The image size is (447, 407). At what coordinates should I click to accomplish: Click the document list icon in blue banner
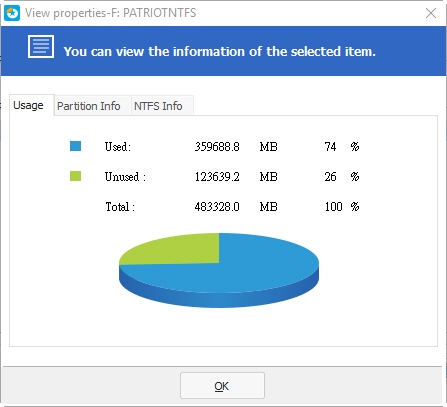click(41, 46)
